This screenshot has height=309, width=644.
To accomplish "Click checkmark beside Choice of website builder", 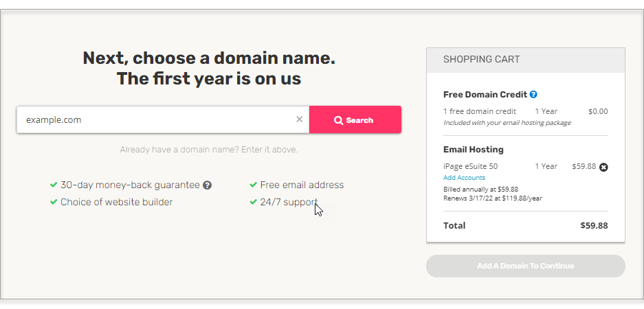I will [x=54, y=202].
